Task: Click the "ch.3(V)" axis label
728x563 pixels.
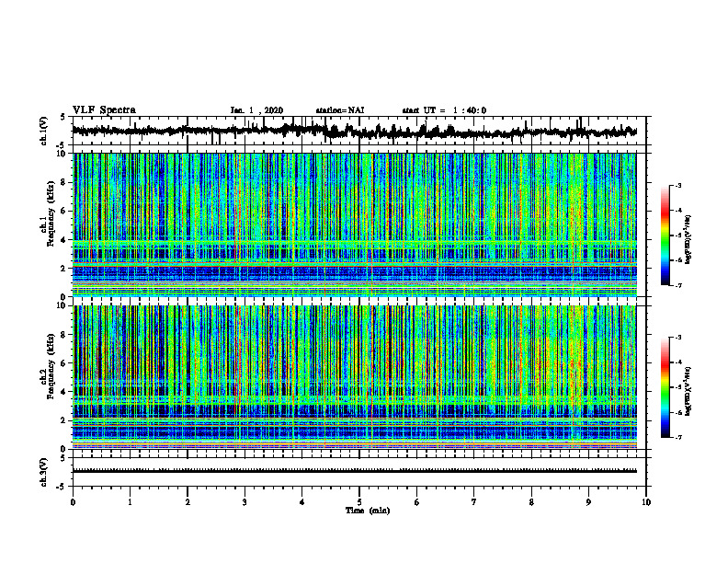Action: click(44, 472)
